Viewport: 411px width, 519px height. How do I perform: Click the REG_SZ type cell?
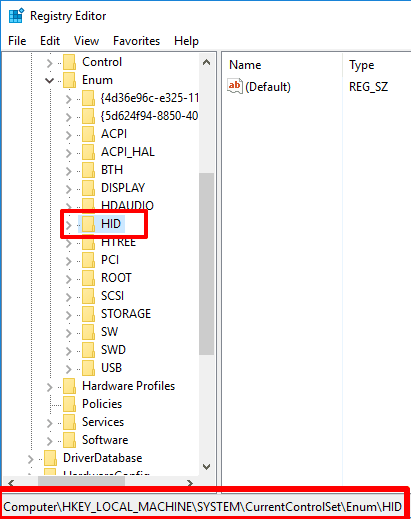click(368, 87)
